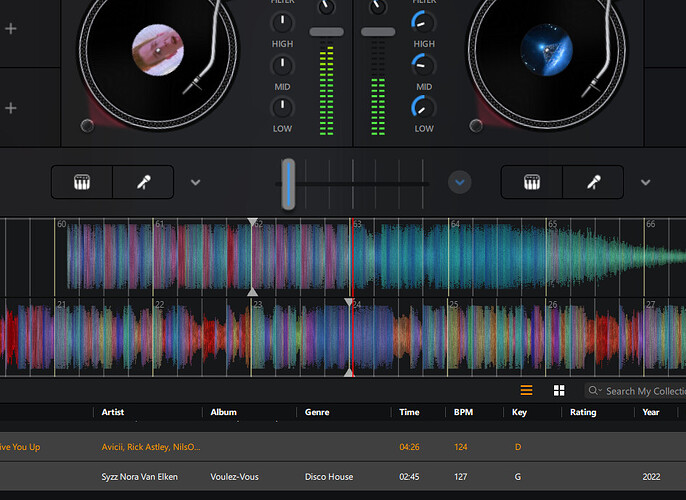Switch library to list view
Screen dimensions: 686x500
pyautogui.click(x=526, y=390)
